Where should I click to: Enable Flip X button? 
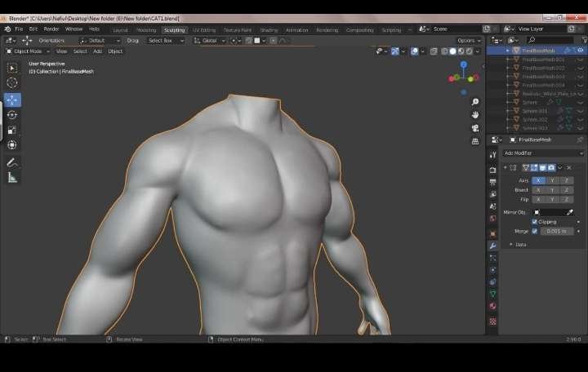tap(538, 200)
